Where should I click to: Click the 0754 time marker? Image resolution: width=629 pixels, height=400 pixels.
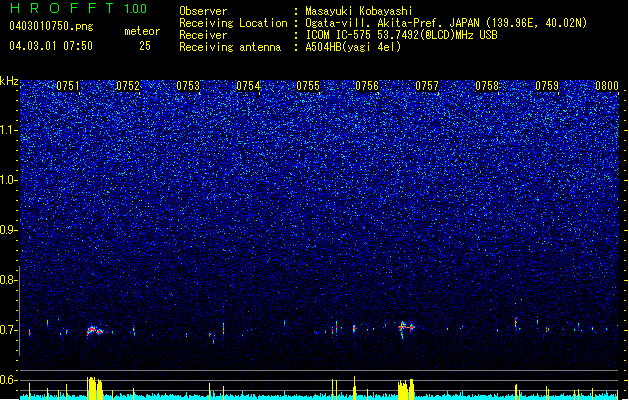pos(248,86)
